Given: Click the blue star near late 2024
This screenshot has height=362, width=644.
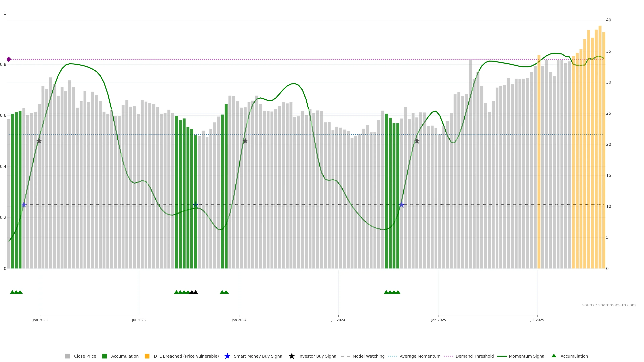Looking at the screenshot, I should point(401,205).
